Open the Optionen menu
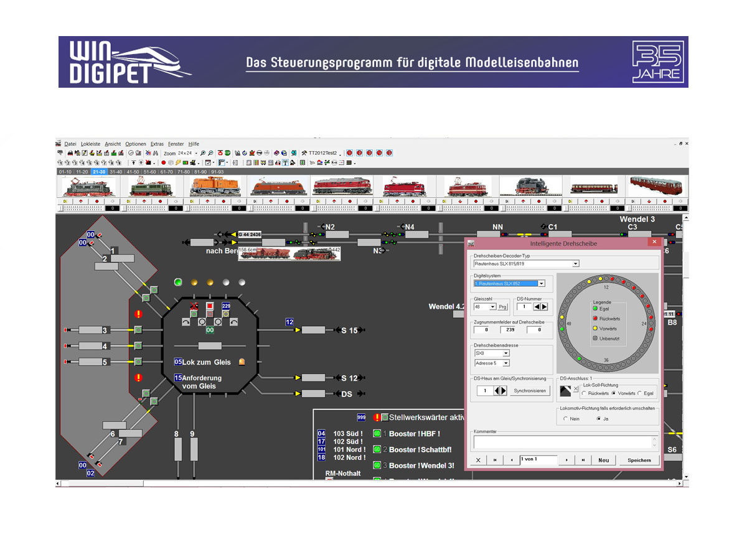Image resolution: width=747 pixels, height=560 pixels. (136, 144)
